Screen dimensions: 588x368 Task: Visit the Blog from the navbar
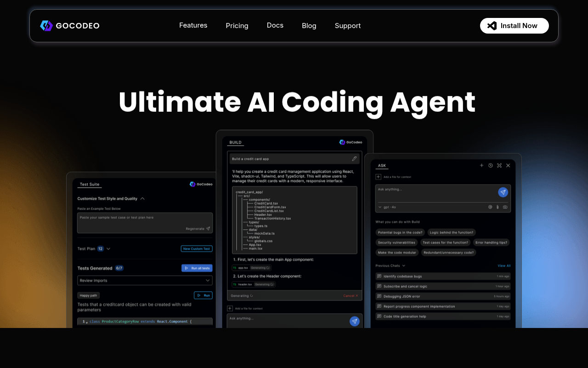[x=309, y=26]
